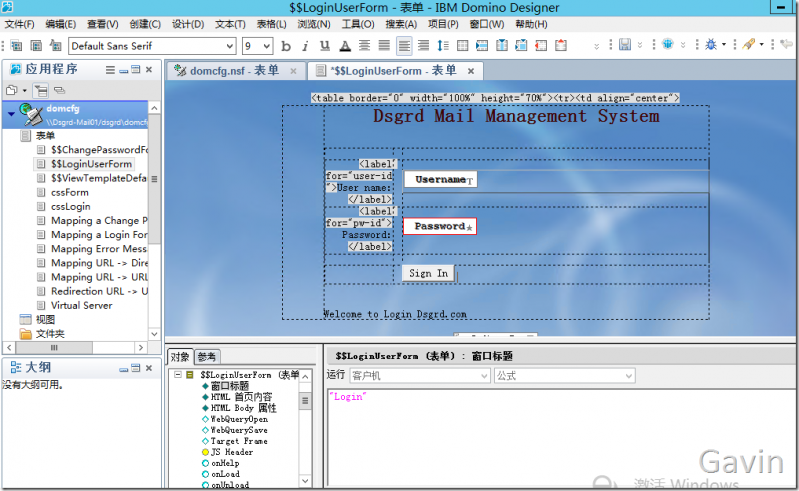Collapse the $$LoginUserForm objects node

[177, 374]
